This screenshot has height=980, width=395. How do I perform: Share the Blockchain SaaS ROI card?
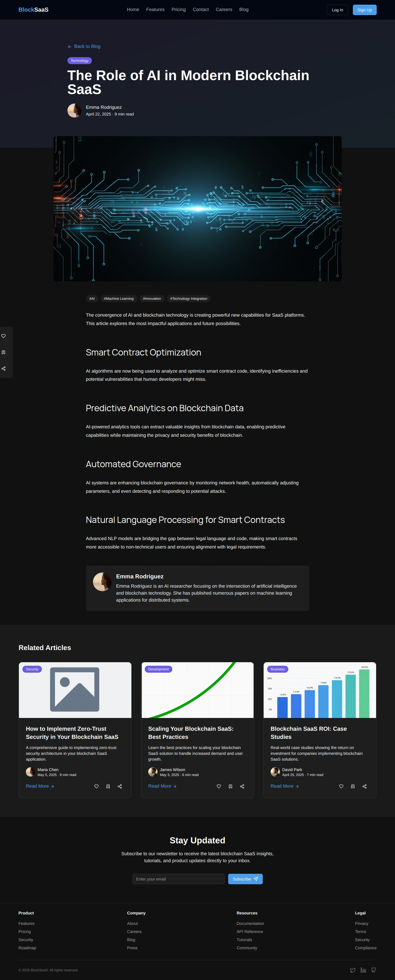[364, 786]
